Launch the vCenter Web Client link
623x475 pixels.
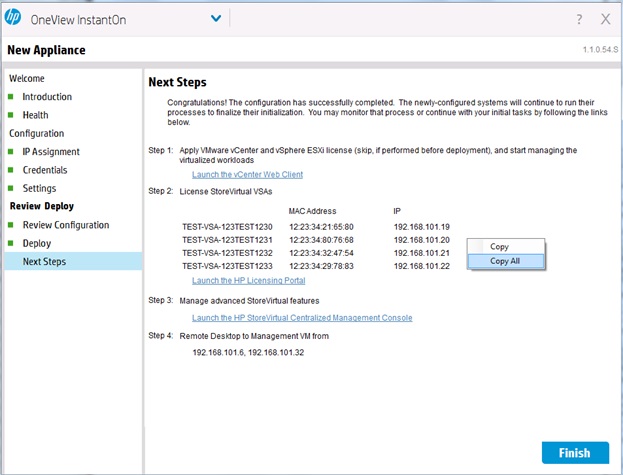[247, 174]
